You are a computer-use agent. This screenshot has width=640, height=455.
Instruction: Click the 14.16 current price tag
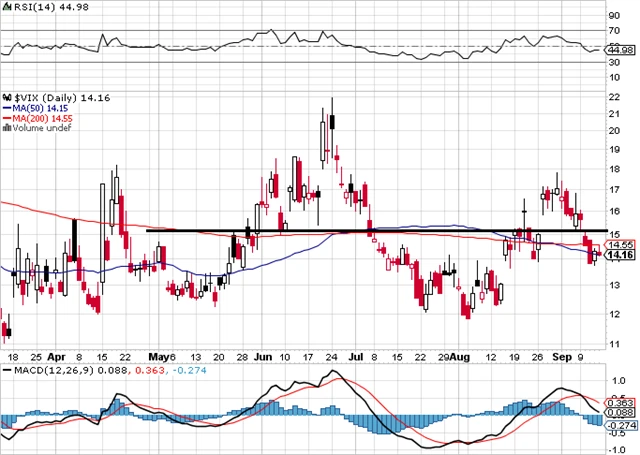(x=621, y=255)
